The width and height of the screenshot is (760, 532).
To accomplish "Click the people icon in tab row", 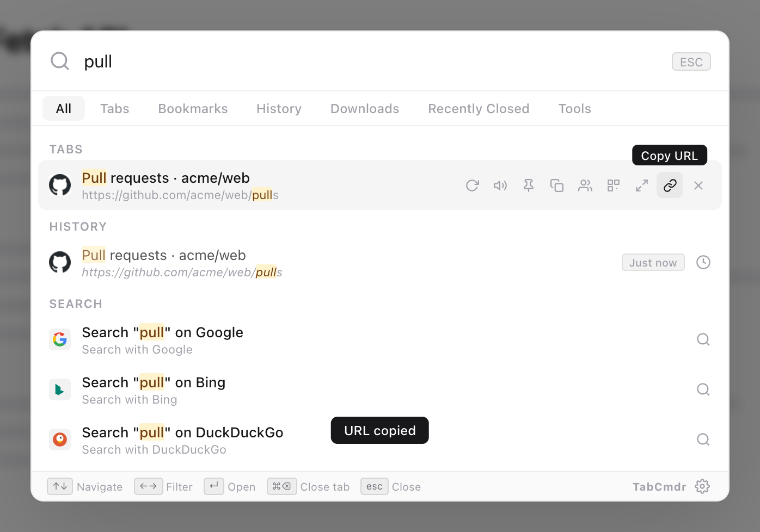I will click(x=585, y=185).
